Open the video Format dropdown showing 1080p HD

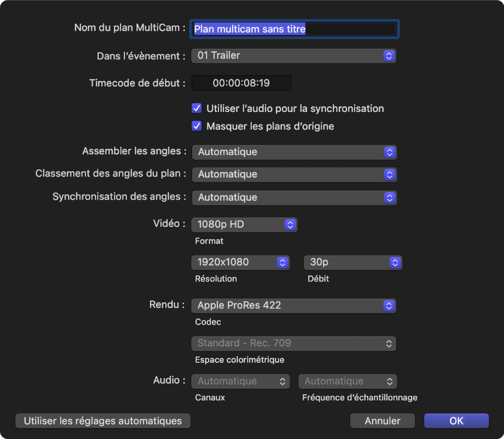click(244, 224)
